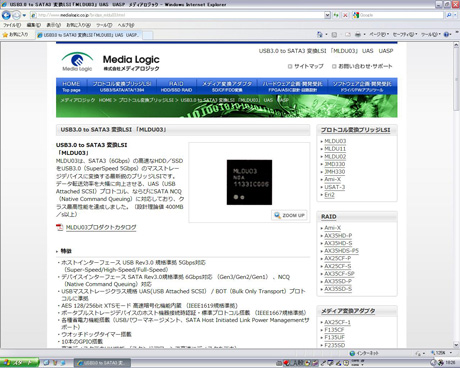Click the Print icon in command bar
Viewport: 460px width, 368px height.
[x=358, y=34]
